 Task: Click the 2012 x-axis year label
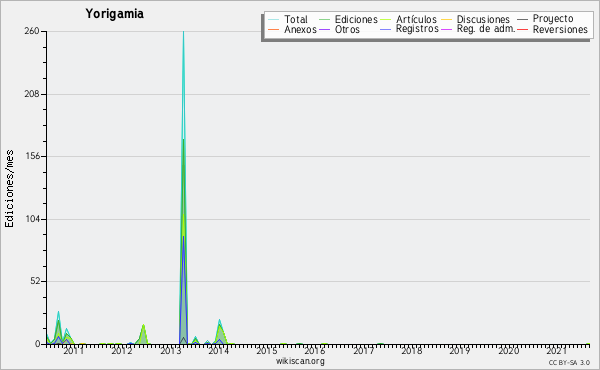pyautogui.click(x=122, y=350)
